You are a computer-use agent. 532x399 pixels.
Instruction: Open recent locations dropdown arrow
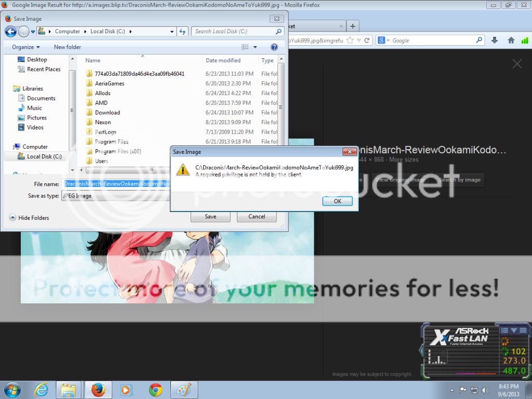[x=33, y=32]
